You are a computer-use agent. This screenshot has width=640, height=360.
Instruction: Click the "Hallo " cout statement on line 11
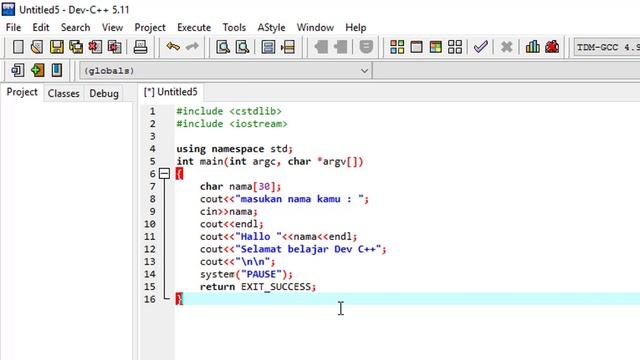tap(278, 237)
